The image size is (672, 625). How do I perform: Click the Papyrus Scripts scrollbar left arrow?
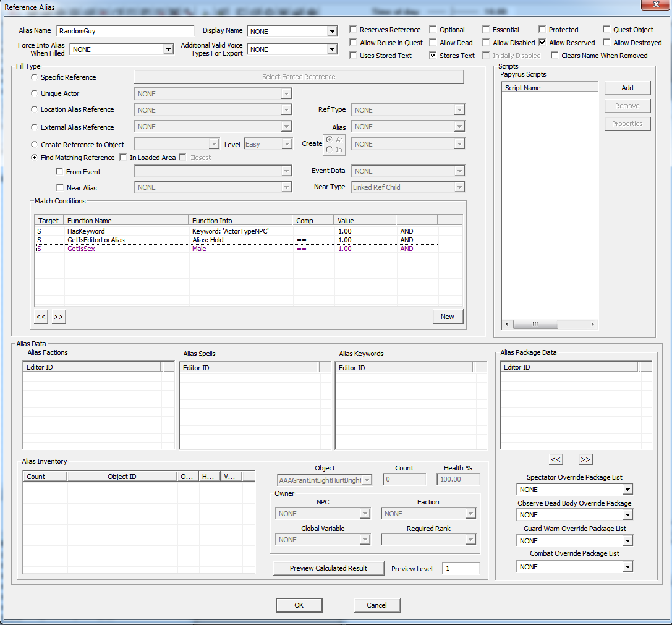tap(507, 324)
